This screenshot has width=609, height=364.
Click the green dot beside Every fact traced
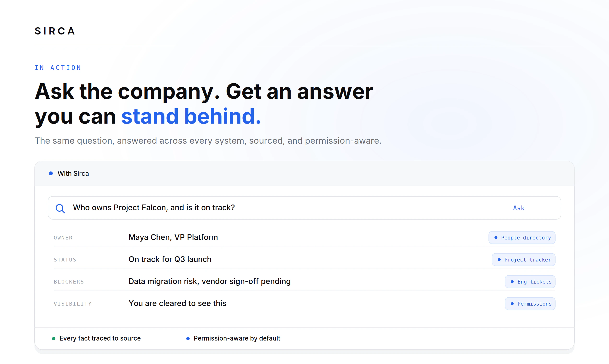[54, 338]
